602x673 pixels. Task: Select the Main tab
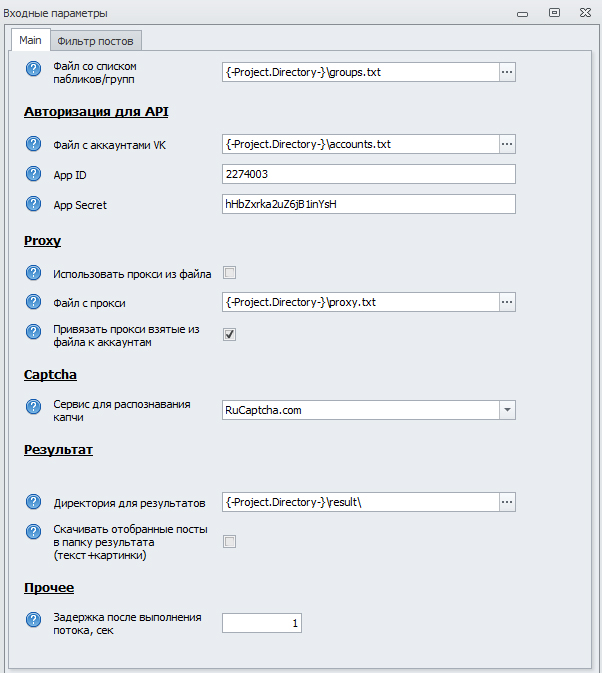(x=30, y=40)
